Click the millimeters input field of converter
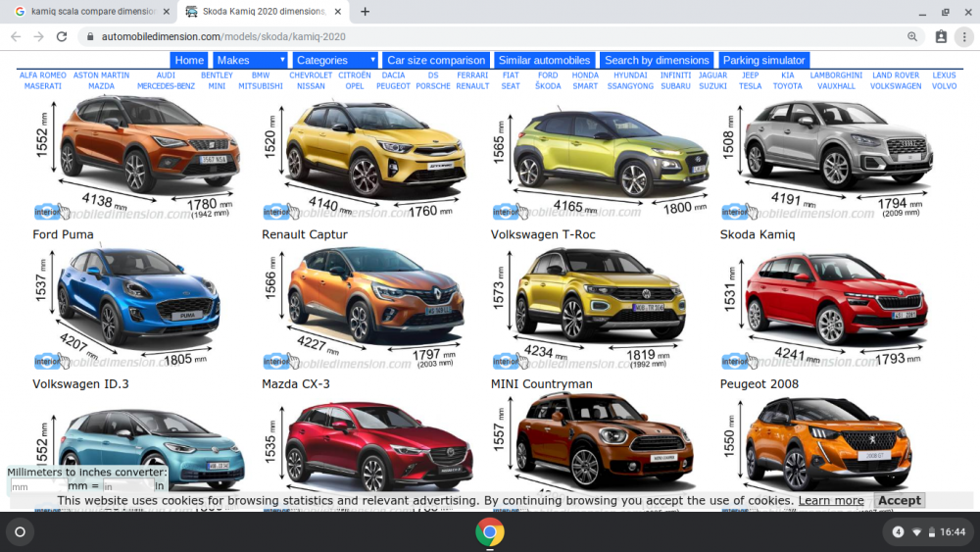Viewport: 980px width, 552px height. (38, 486)
